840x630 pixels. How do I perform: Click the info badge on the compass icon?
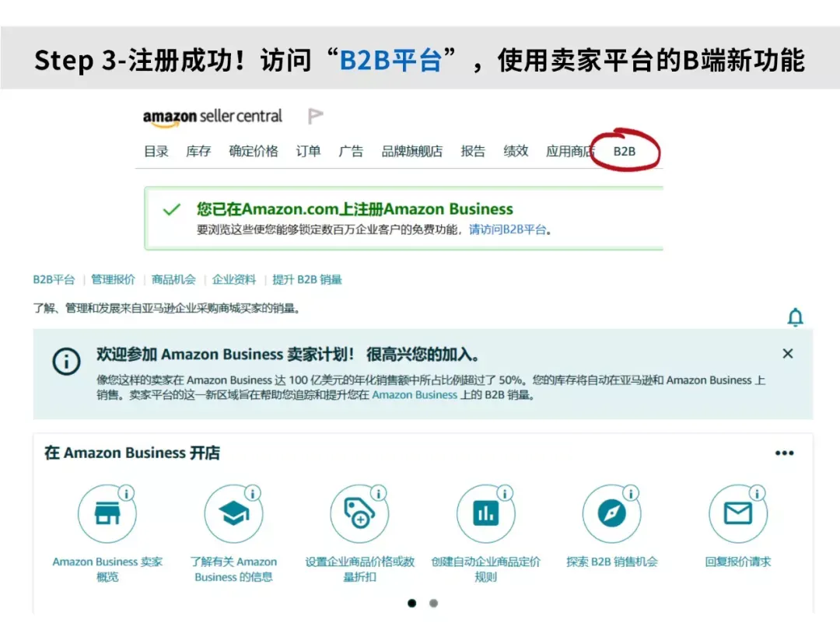(x=631, y=493)
